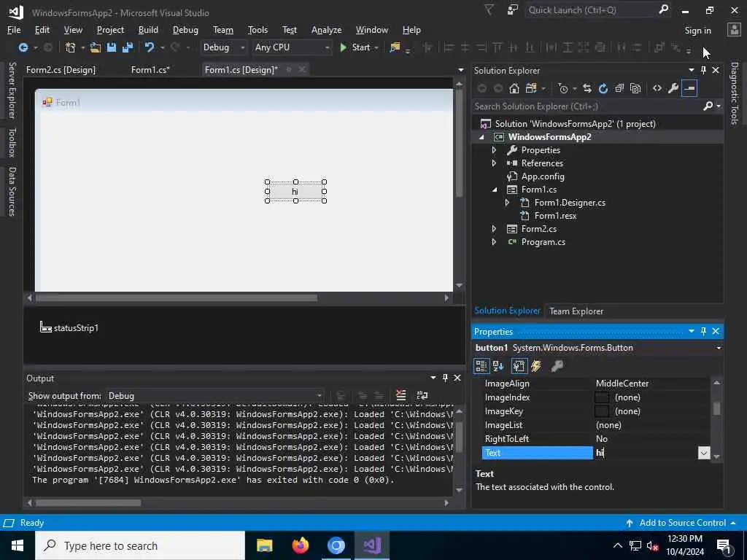This screenshot has width=747, height=560.
Task: Expand the References node
Action: tap(494, 163)
